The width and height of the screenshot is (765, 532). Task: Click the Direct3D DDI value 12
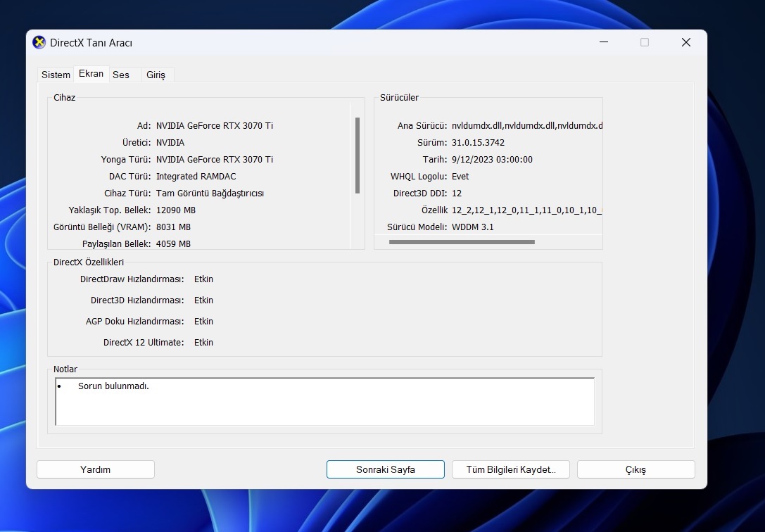(x=457, y=194)
